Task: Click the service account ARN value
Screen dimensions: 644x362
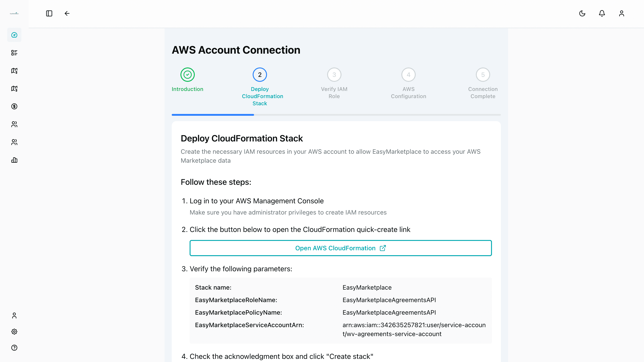Action: click(x=414, y=330)
